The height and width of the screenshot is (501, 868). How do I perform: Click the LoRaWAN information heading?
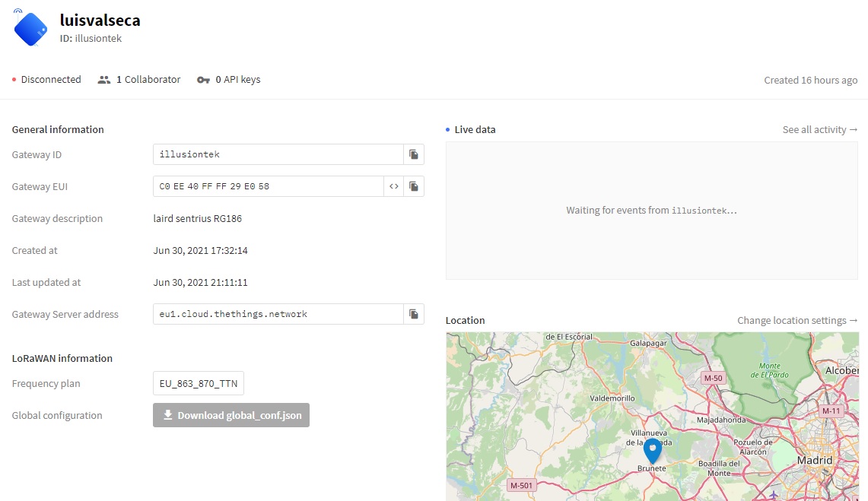(62, 358)
